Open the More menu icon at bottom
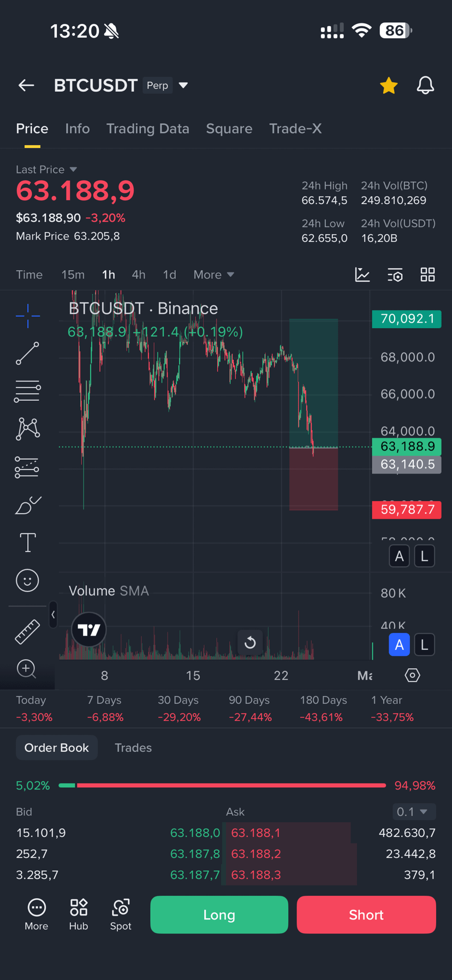452x980 pixels. (37, 914)
